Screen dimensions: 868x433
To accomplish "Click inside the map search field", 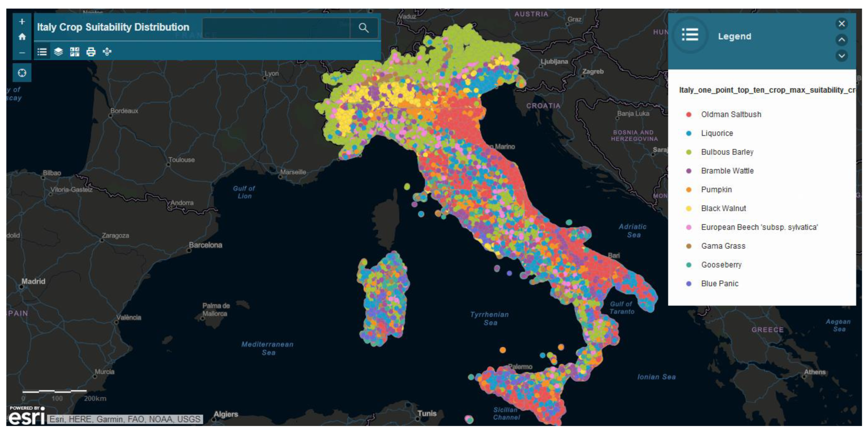I will click(x=276, y=28).
